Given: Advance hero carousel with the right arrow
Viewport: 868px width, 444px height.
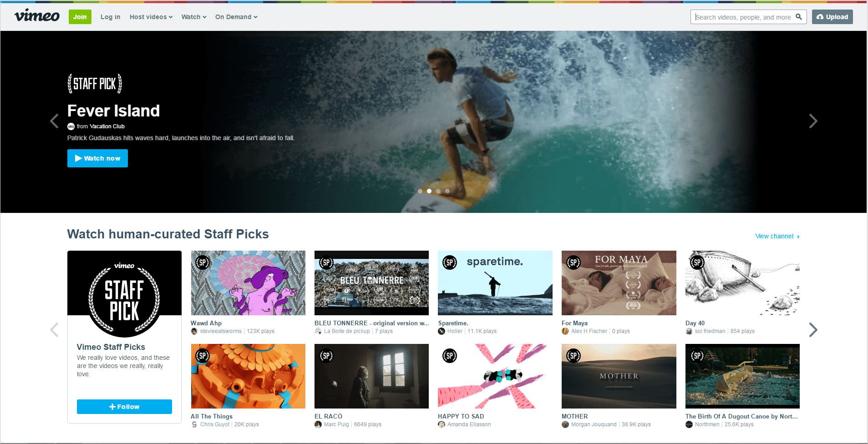Looking at the screenshot, I should pyautogui.click(x=813, y=121).
